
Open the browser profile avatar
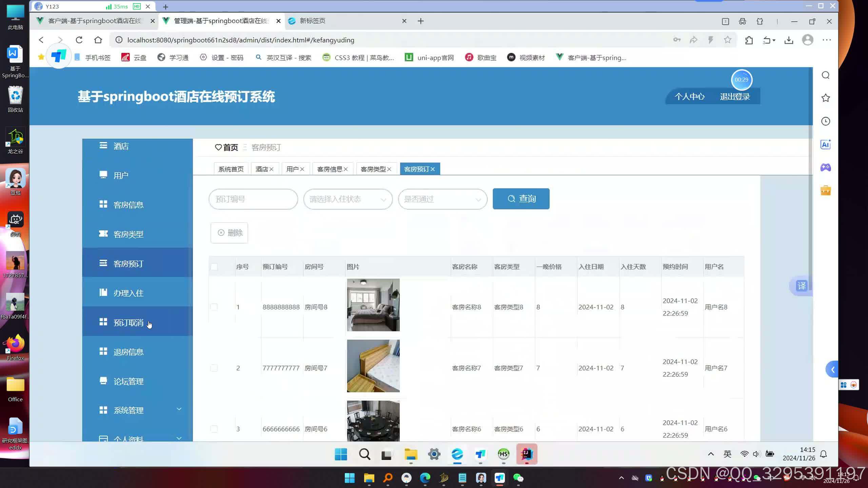(808, 40)
